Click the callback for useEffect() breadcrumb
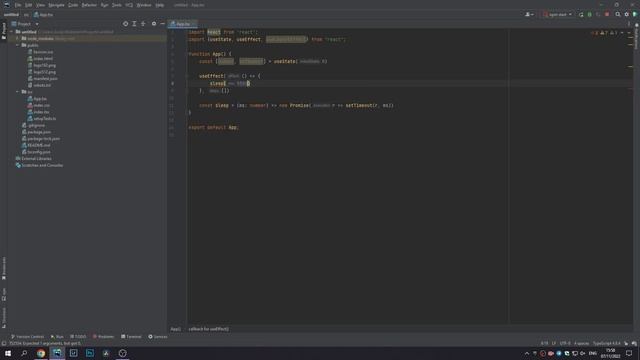This screenshot has height=360, width=640. (209, 329)
